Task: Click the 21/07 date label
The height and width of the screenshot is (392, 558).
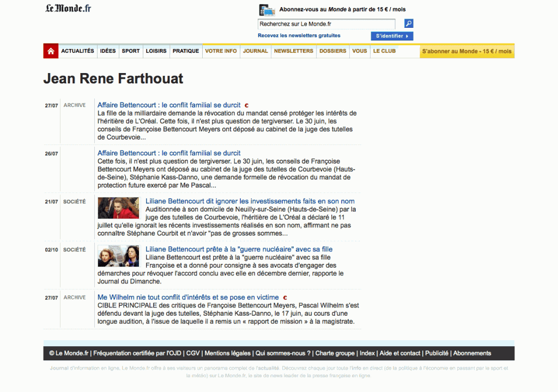Action: coord(51,202)
